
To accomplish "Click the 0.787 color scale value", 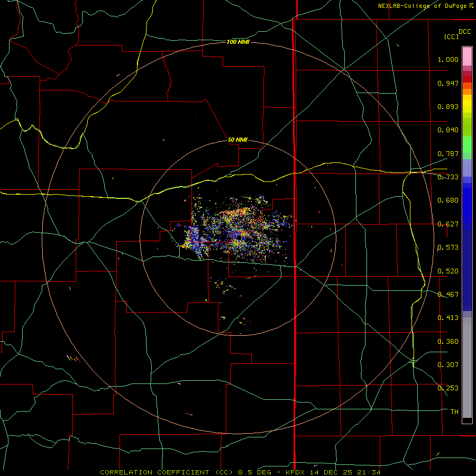I will click(x=448, y=153).
